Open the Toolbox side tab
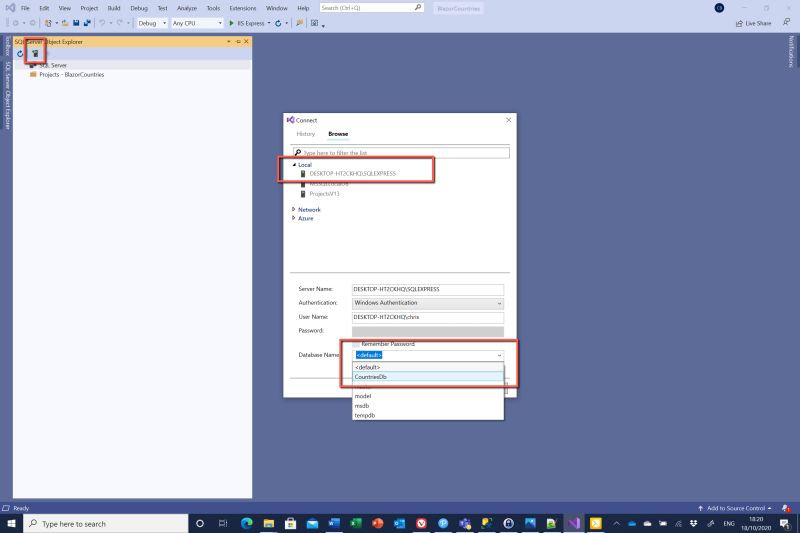Viewport: 800px width, 533px height. pos(7,46)
